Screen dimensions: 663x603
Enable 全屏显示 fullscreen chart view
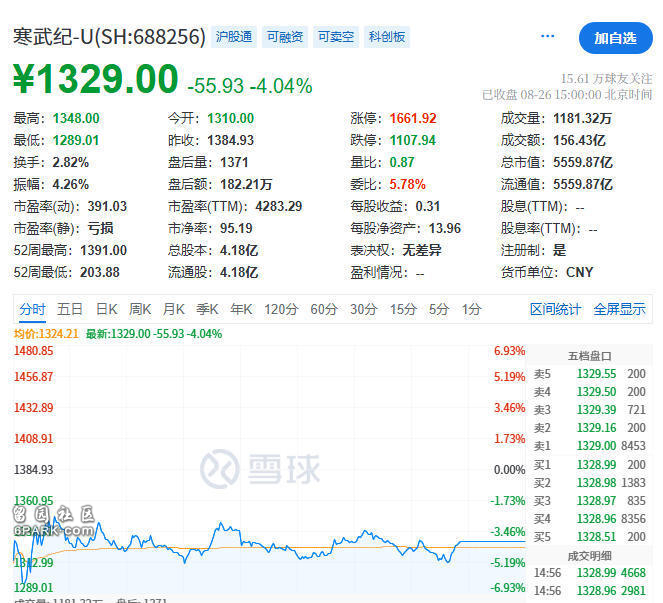[619, 309]
